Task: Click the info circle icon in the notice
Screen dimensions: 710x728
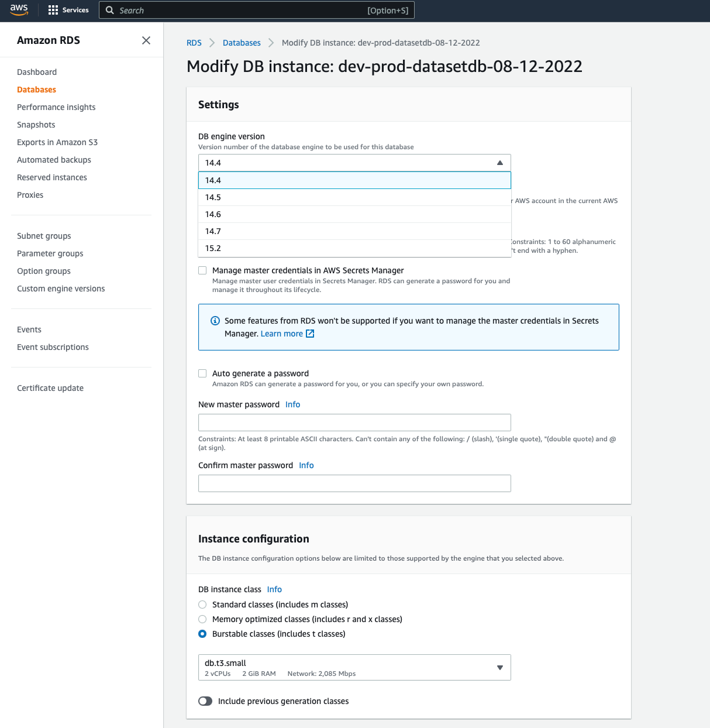Action: coord(215,321)
